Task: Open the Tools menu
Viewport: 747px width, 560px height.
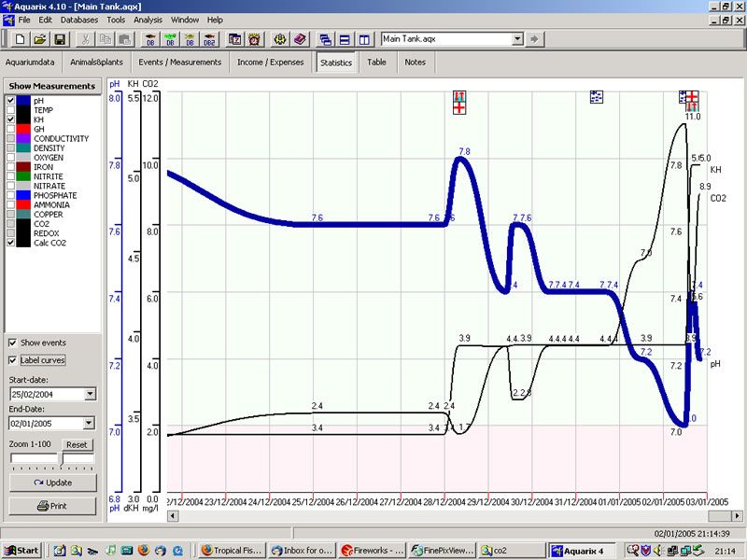Action: pyautogui.click(x=116, y=20)
